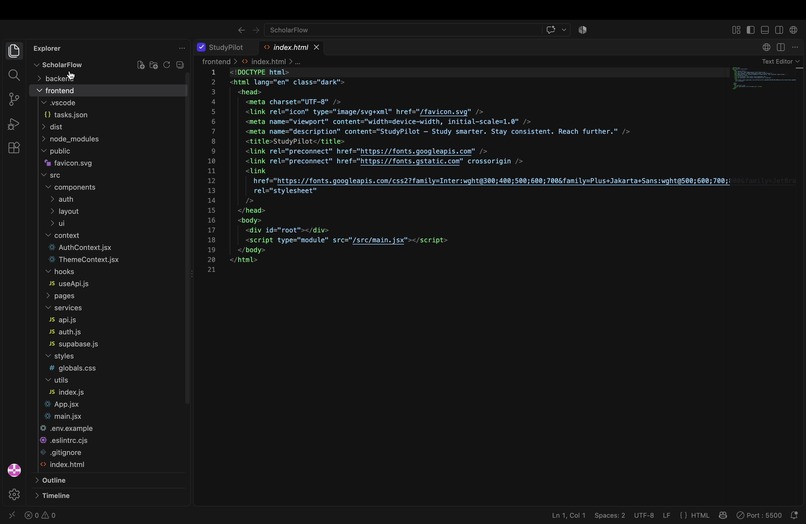Open the Explorer view in activity bar
The image size is (806, 524).
click(14, 50)
